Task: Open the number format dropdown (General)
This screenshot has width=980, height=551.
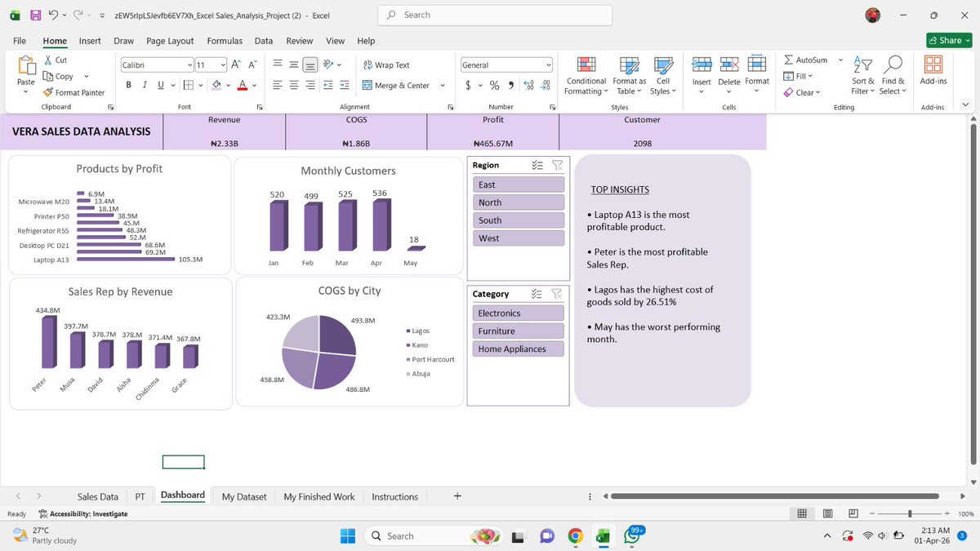Action: (549, 65)
